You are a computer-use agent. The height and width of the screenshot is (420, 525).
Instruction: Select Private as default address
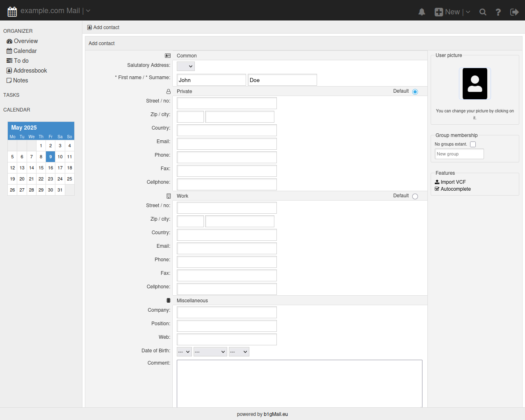point(415,92)
